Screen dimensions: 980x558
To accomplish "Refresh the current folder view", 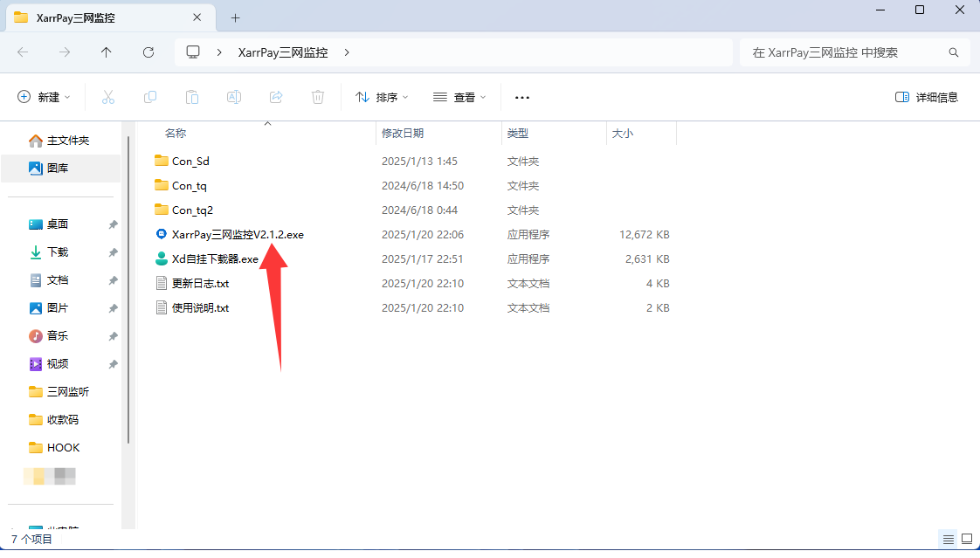I will [x=148, y=52].
